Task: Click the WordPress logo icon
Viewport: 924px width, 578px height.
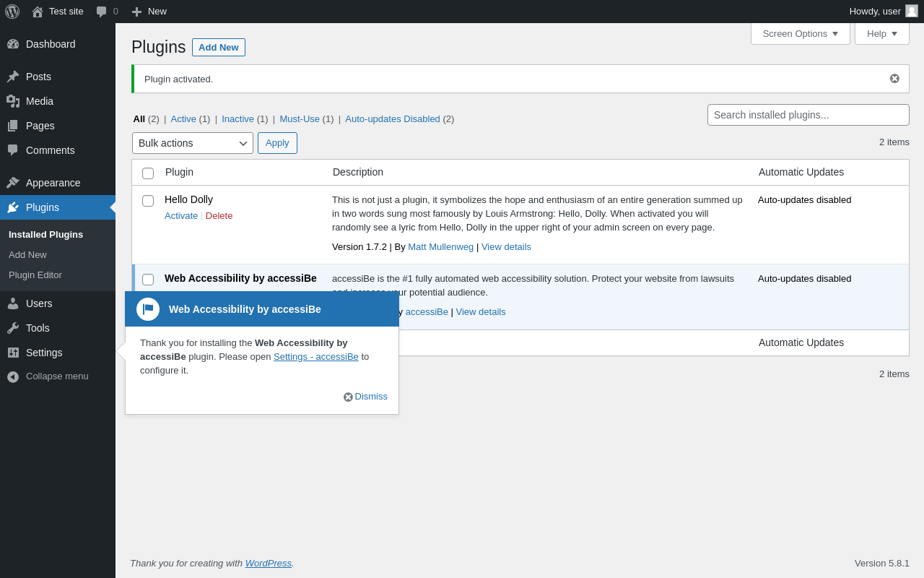Action: (12, 12)
